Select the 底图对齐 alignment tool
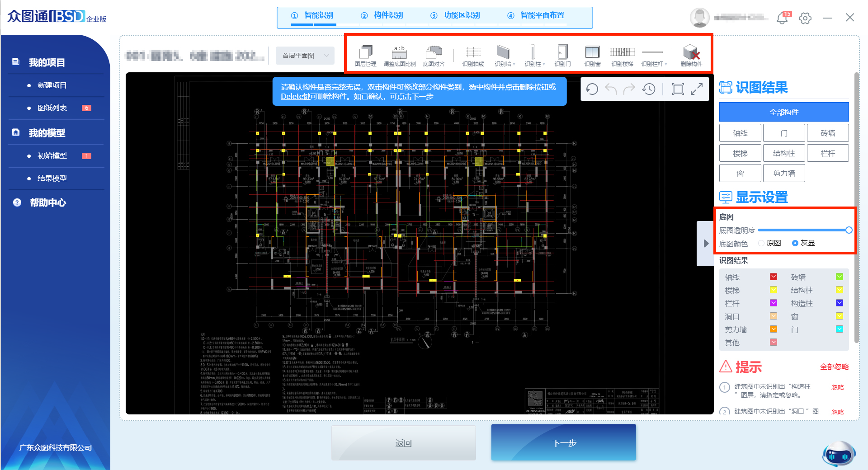Viewport: 868px width, 470px height. [x=434, y=56]
